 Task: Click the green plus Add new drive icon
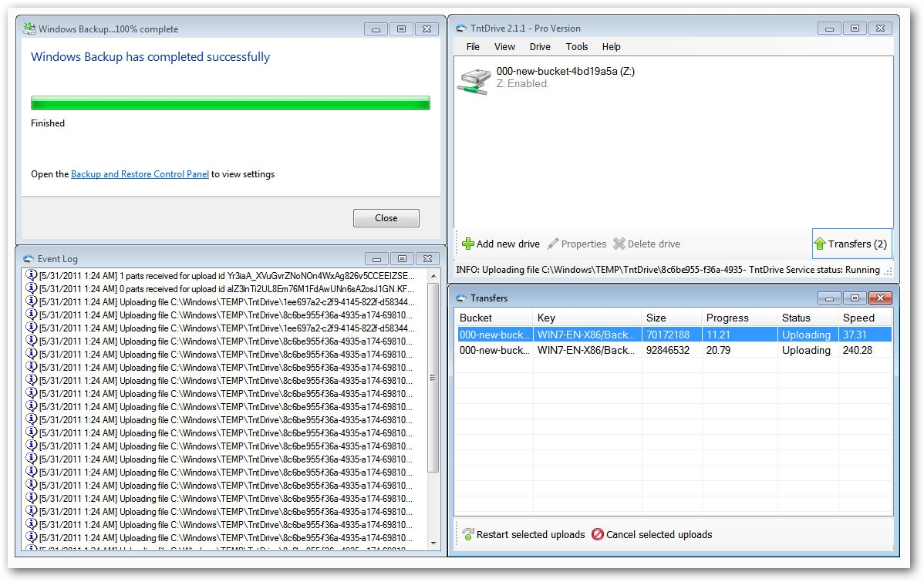point(468,244)
